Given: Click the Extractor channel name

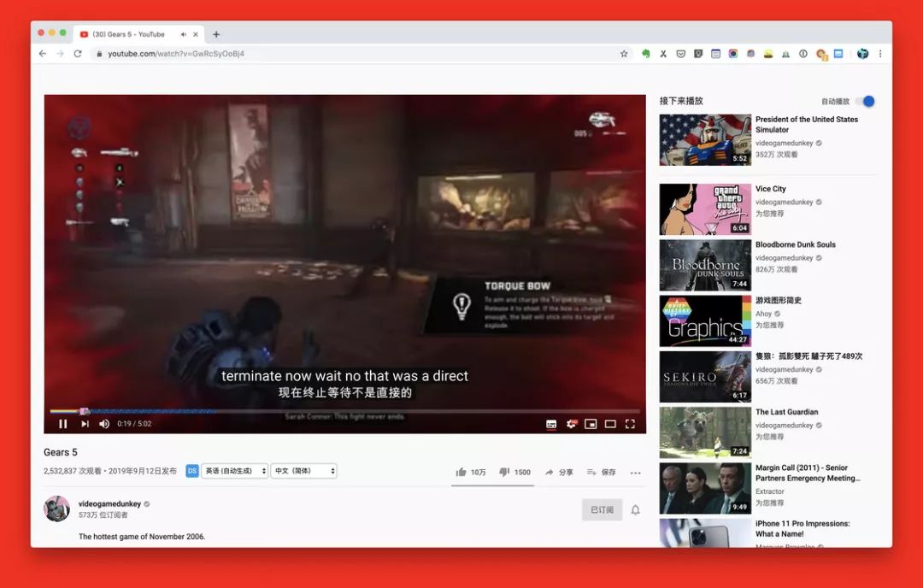Looking at the screenshot, I should [x=770, y=491].
